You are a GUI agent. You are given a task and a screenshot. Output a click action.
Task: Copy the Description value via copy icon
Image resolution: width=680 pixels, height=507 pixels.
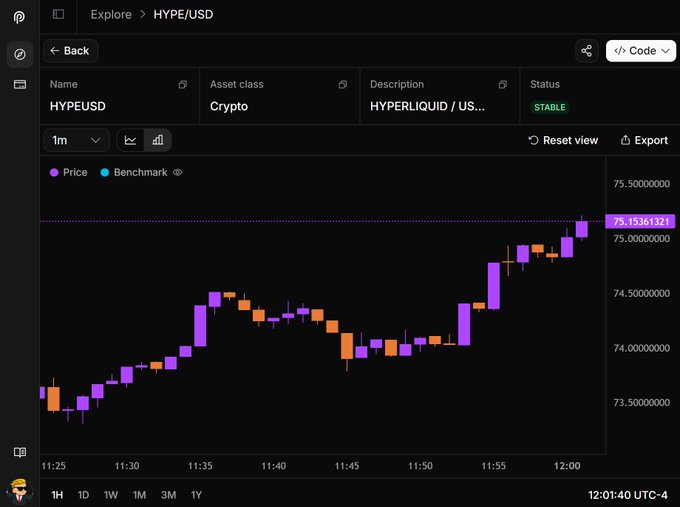coord(503,85)
